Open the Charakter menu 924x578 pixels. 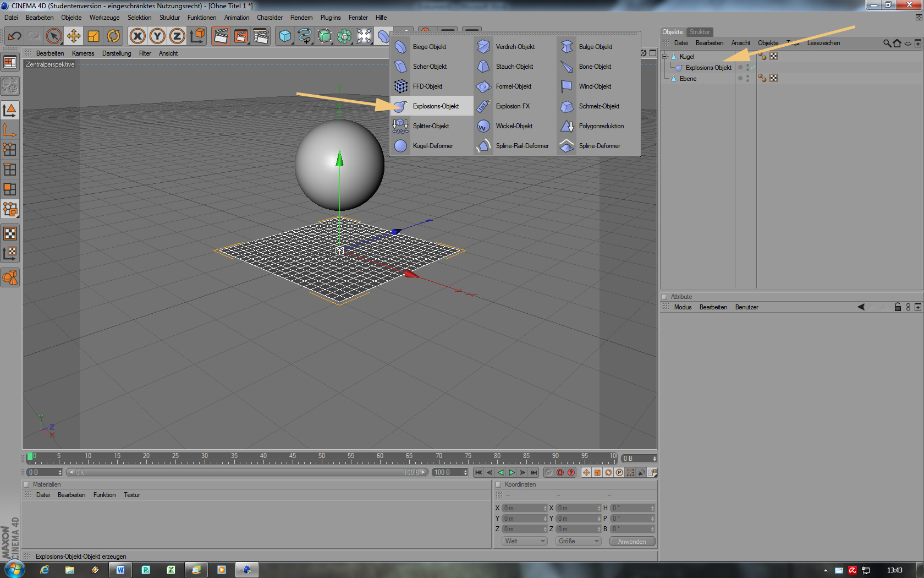pos(269,18)
